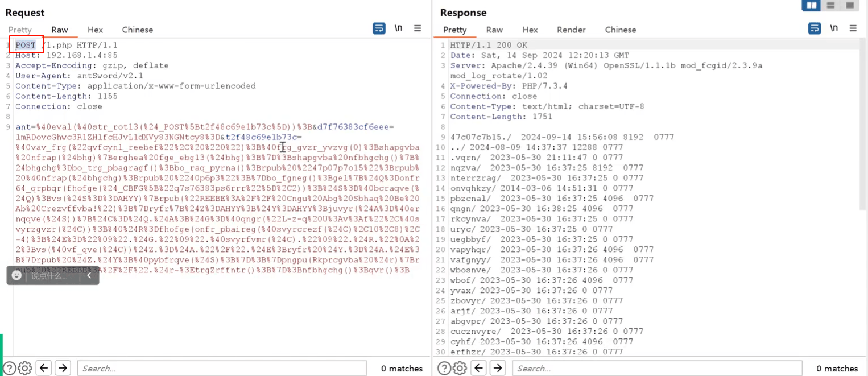Open the Request search help icon
The width and height of the screenshot is (868, 376).
pyautogui.click(x=10, y=368)
